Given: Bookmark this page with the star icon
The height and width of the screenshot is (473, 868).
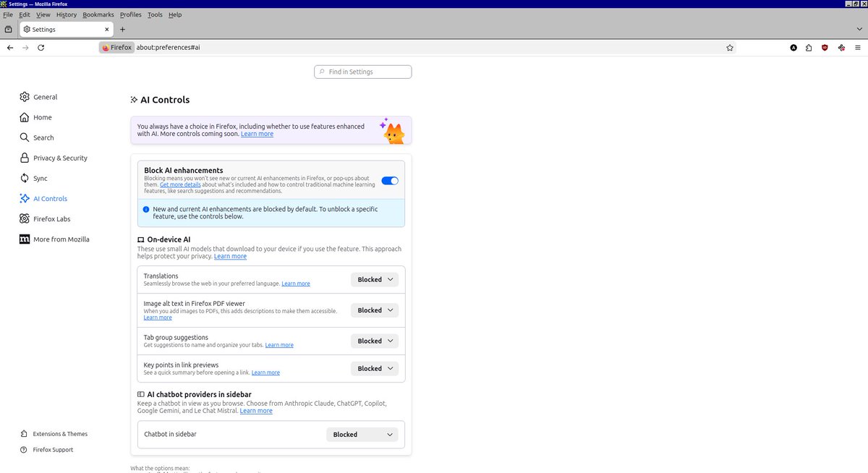Looking at the screenshot, I should pos(730,48).
